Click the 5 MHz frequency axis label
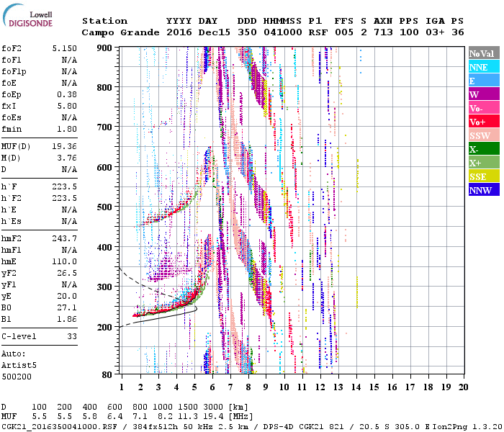 pyautogui.click(x=194, y=387)
